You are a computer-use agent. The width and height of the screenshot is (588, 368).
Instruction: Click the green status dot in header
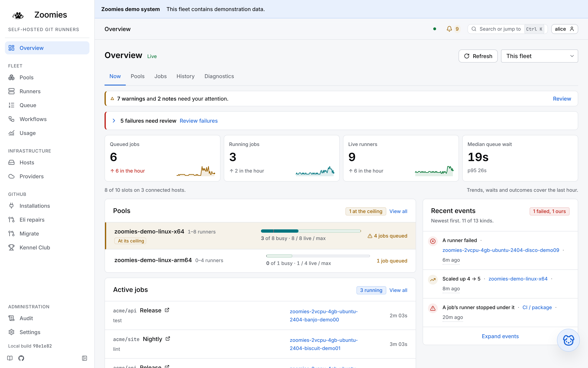click(435, 29)
